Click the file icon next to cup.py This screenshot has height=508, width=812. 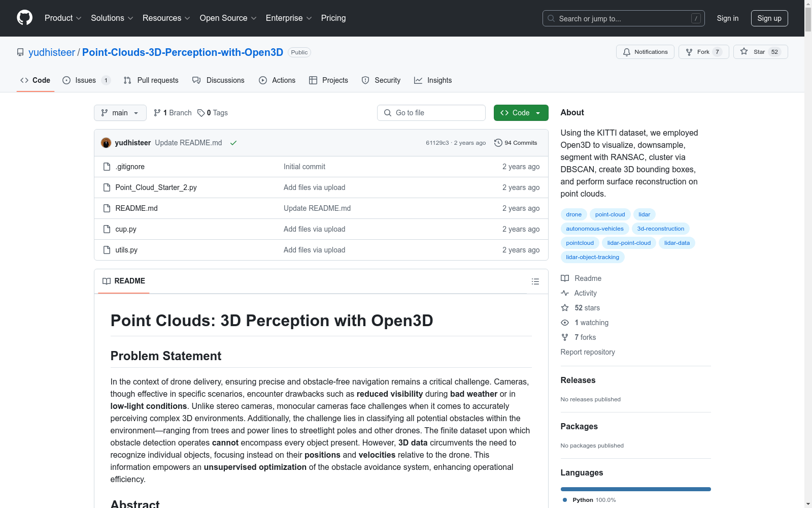(x=107, y=229)
